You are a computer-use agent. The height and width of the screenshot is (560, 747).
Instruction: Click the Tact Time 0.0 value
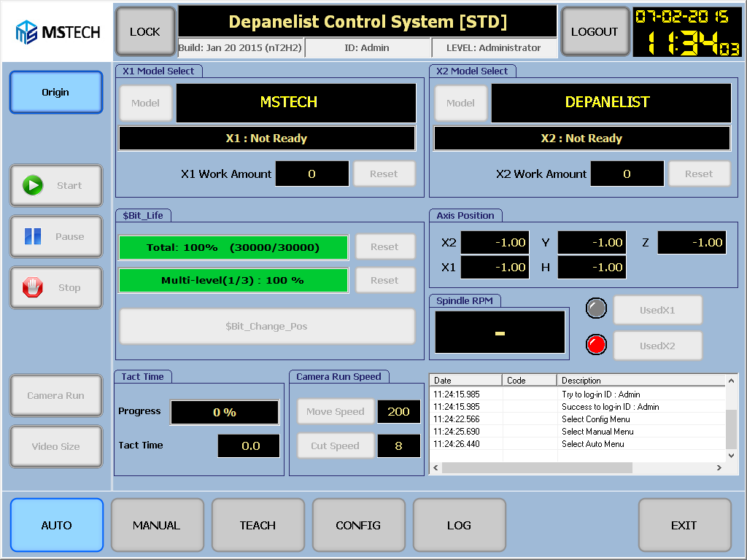click(249, 446)
